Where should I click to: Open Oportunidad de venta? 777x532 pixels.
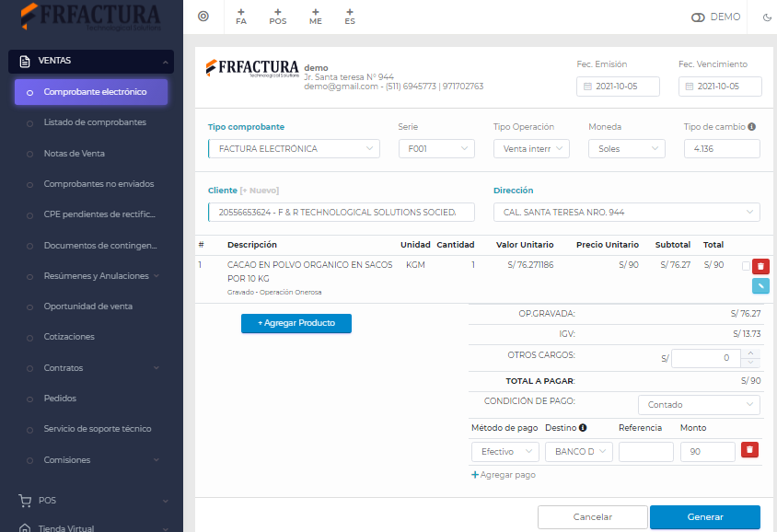point(88,306)
